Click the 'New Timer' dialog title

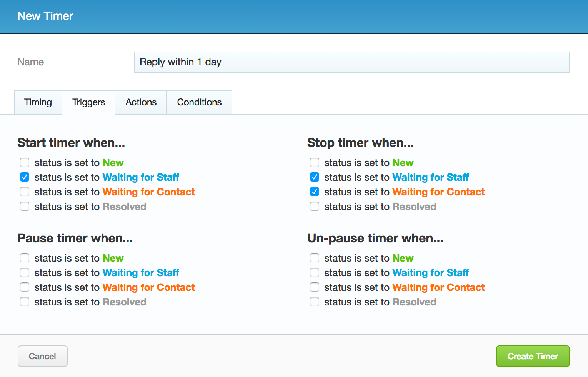(45, 16)
